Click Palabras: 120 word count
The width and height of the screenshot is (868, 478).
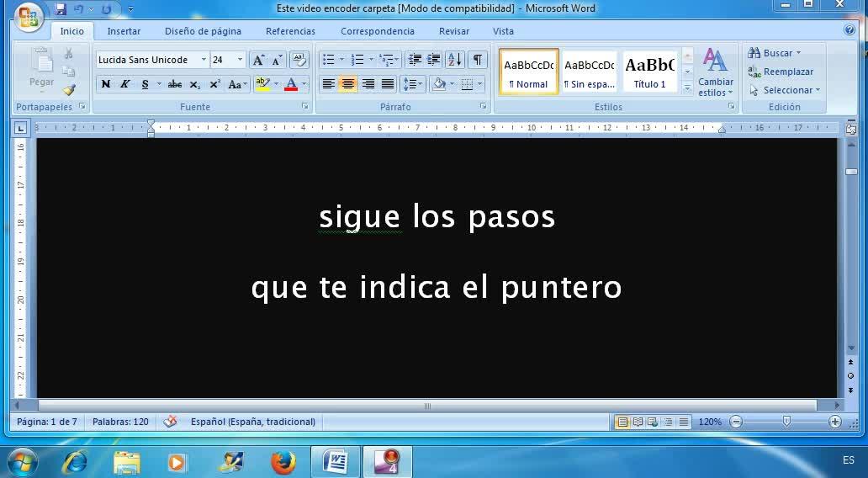tap(120, 422)
